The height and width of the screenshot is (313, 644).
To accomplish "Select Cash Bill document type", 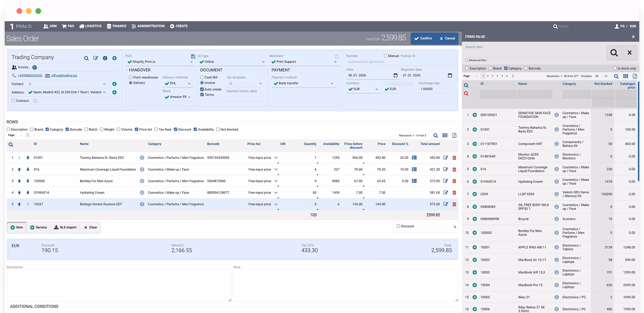I will [202, 77].
